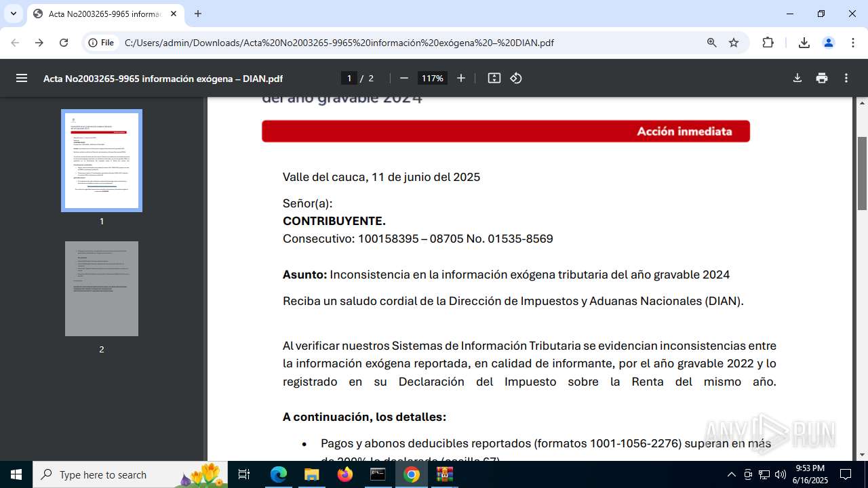
Task: Bookmark this tab with the star
Action: click(x=734, y=43)
